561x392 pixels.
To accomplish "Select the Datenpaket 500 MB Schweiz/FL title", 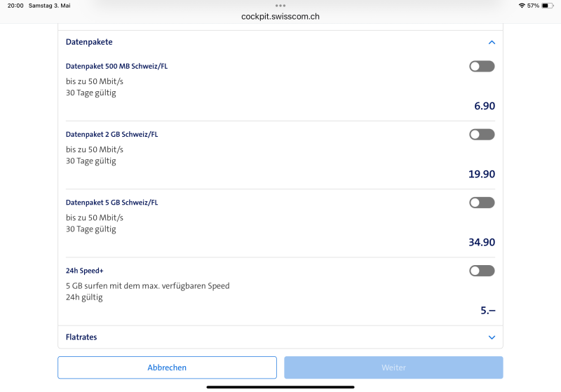I will tap(116, 67).
